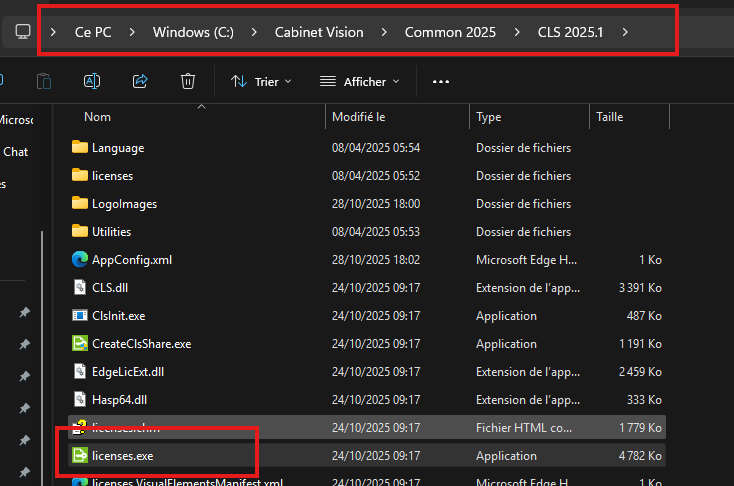The image size is (734, 486).
Task: Click the Share icon in toolbar
Action: click(140, 81)
